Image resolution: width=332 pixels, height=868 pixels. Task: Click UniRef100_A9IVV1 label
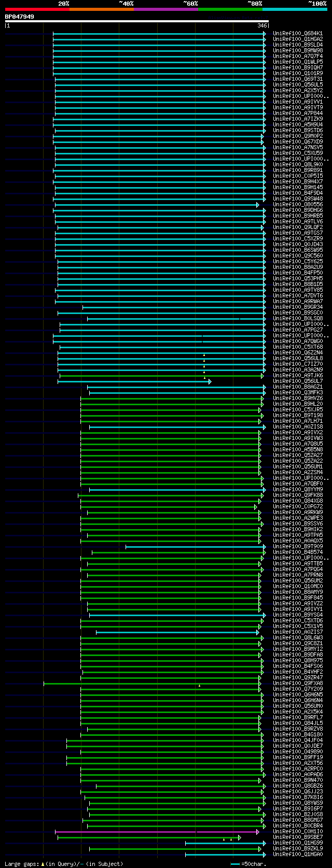tap(298, 102)
